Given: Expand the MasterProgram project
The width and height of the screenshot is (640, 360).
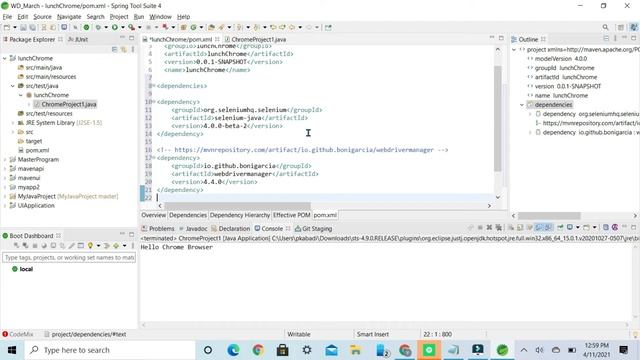Looking at the screenshot, I should click(x=5, y=160).
